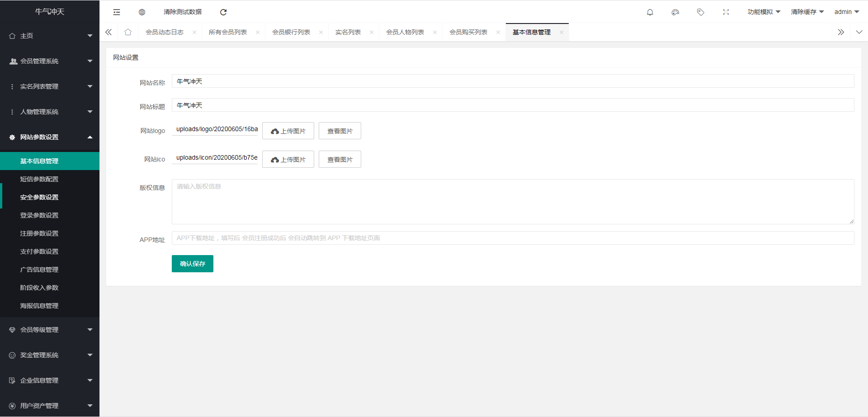The width and height of the screenshot is (868, 417).
Task: Click the tag note icon
Action: pos(700,12)
